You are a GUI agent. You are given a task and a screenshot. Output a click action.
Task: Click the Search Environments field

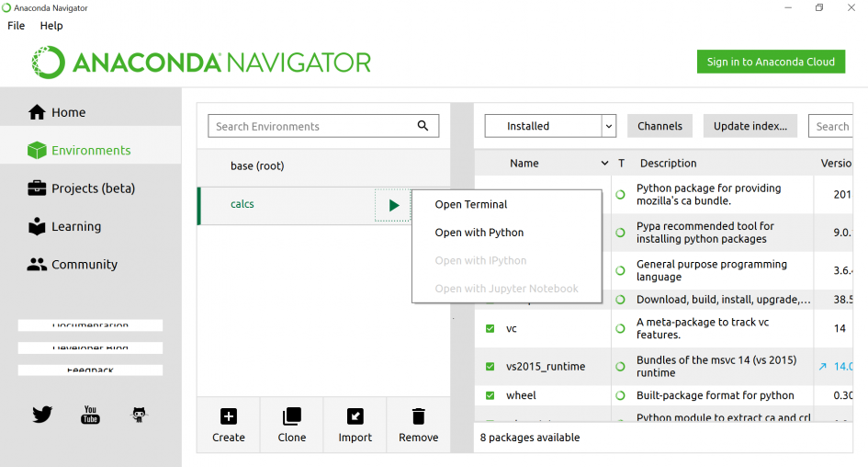point(312,126)
